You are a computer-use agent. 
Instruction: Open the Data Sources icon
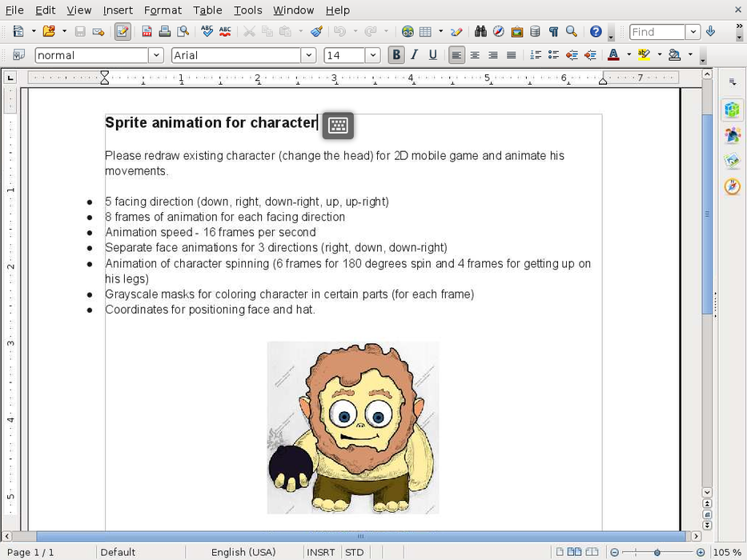[535, 32]
